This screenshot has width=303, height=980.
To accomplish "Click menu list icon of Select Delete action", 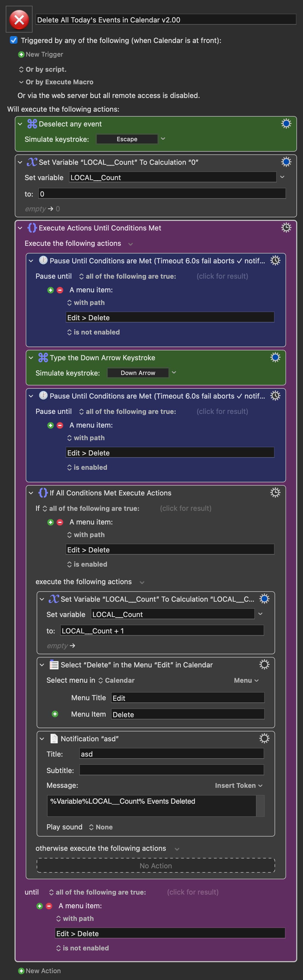I will (54, 665).
